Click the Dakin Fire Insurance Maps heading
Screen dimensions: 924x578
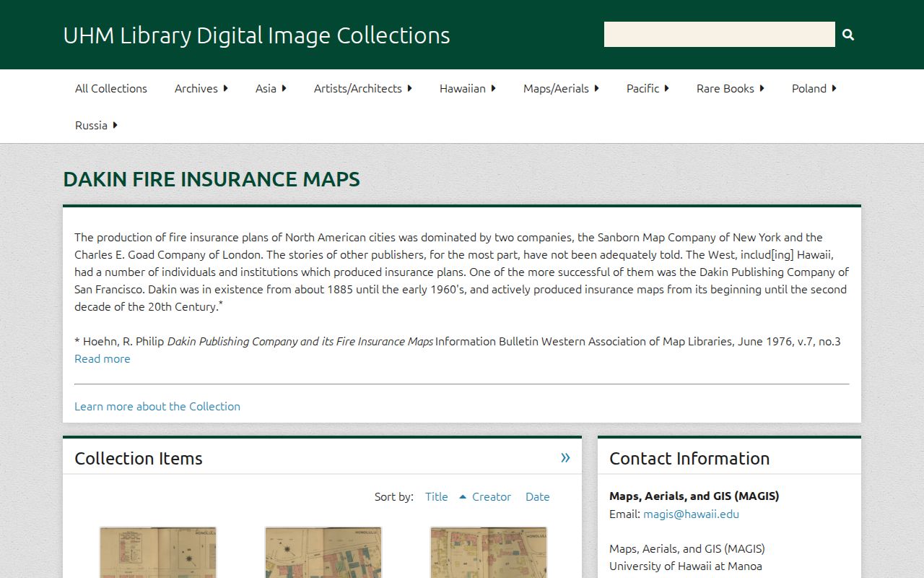212,179
